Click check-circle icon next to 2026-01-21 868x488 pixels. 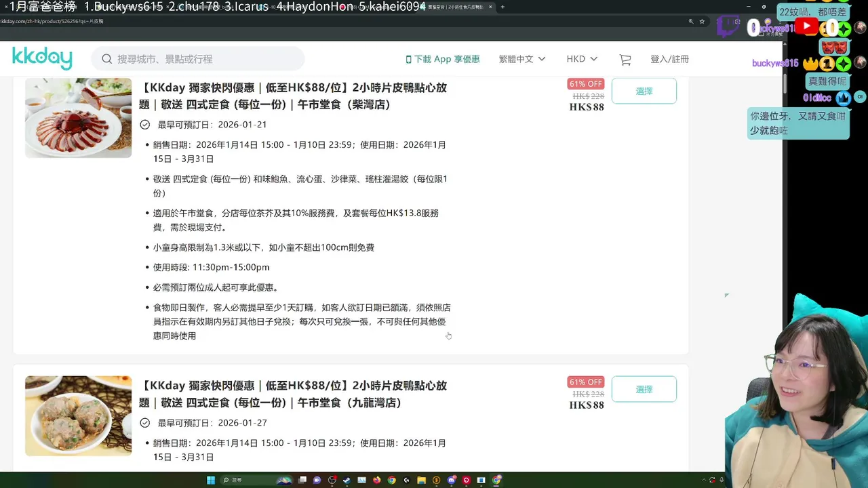tap(144, 125)
